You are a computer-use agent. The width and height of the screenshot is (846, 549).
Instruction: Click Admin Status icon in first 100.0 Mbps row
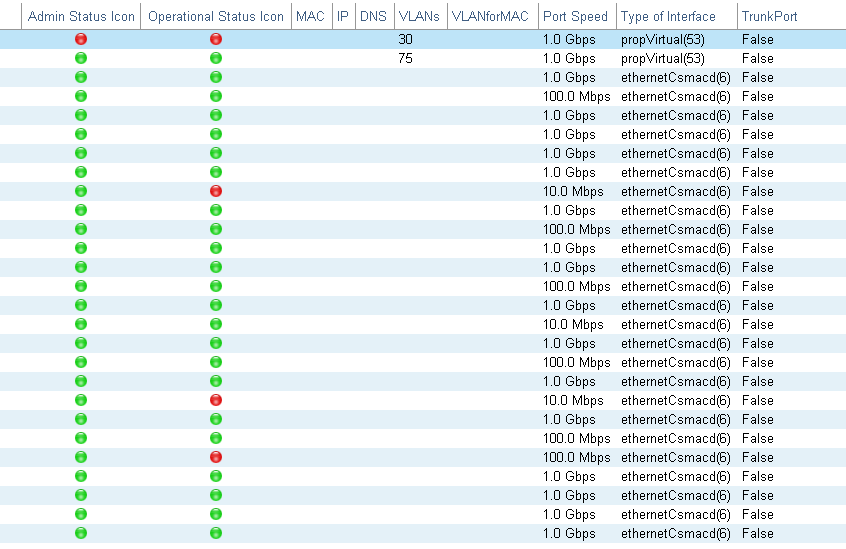(81, 96)
